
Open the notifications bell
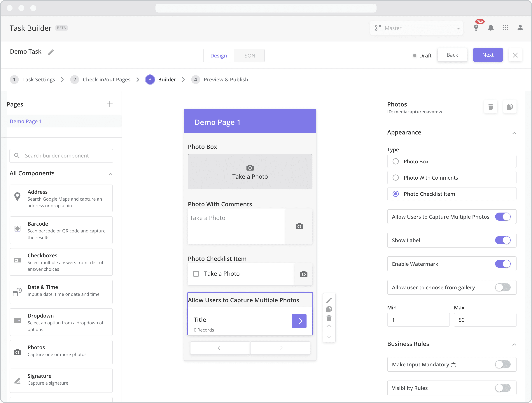[x=491, y=28]
